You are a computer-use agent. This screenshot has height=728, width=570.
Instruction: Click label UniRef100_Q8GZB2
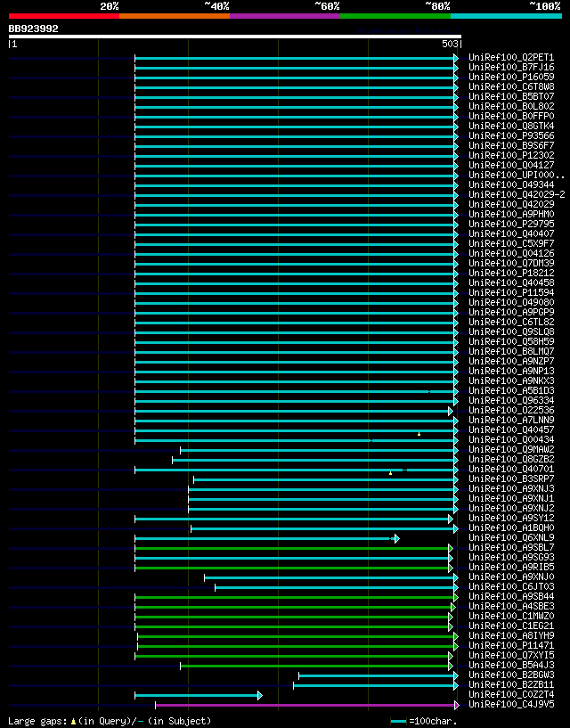click(x=511, y=459)
